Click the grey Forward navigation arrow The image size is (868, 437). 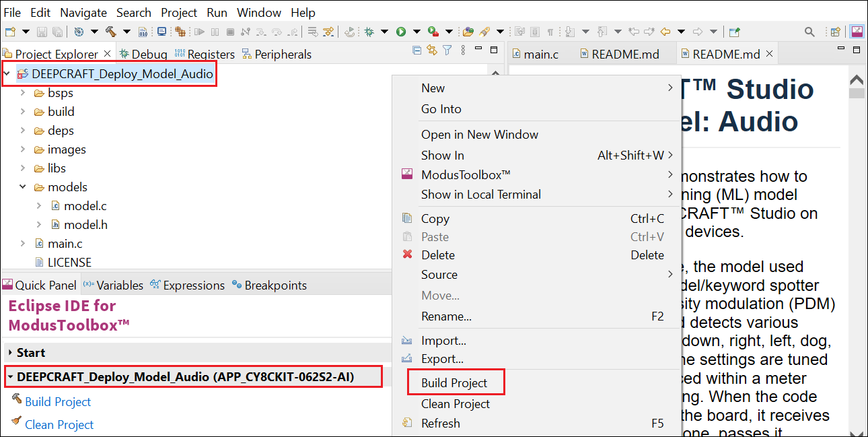coord(698,32)
